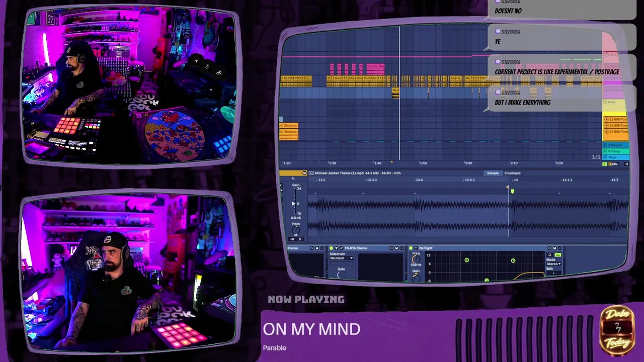Select the Main track name
Screen dimensions: 644x362
click(x=612, y=157)
